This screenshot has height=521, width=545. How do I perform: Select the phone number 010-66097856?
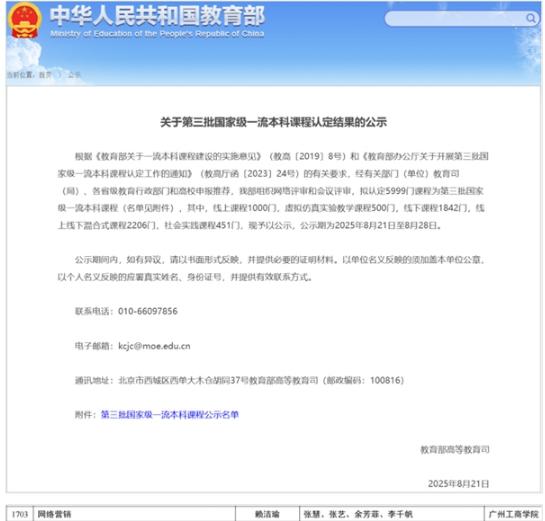[x=148, y=311]
